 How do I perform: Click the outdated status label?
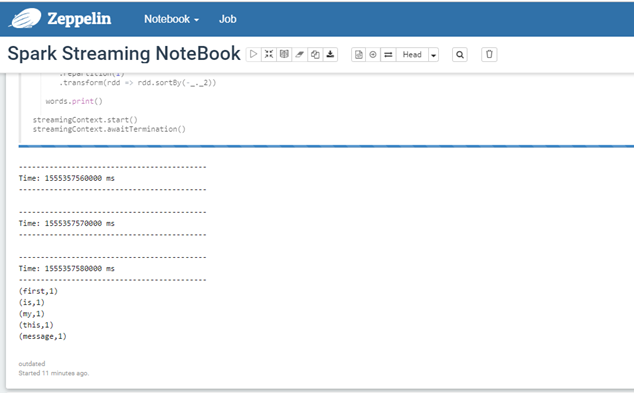pos(32,364)
